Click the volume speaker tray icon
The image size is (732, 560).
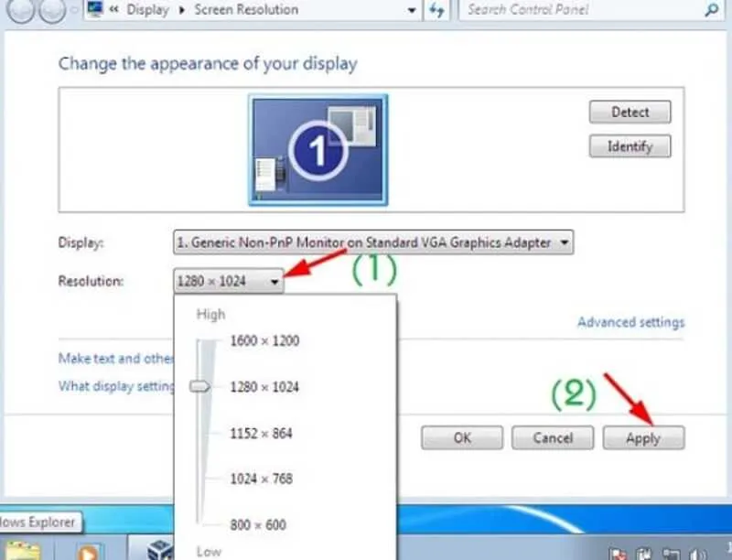[698, 554]
